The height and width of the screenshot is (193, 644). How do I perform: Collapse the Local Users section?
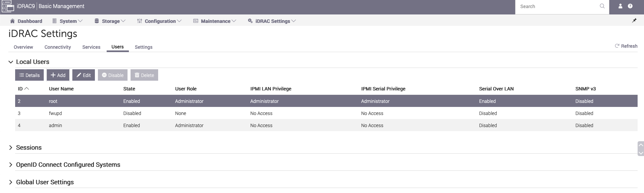pos(11,62)
